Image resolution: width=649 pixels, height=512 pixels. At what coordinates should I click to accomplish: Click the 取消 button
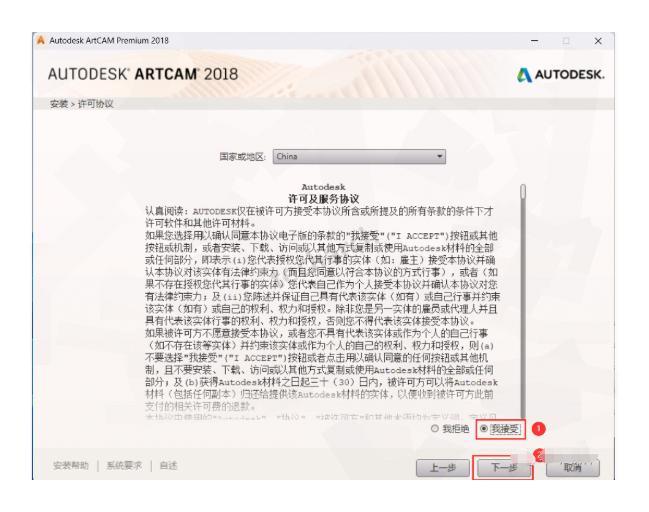coord(572,468)
